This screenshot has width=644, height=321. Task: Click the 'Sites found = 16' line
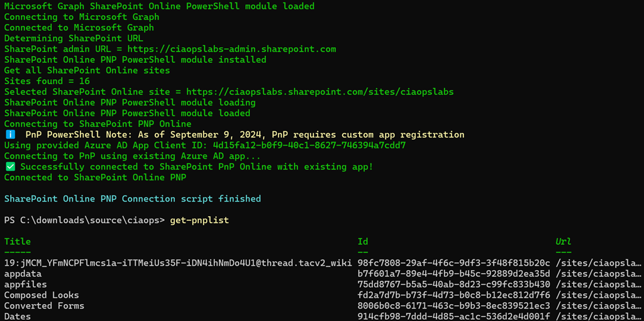[x=47, y=81]
